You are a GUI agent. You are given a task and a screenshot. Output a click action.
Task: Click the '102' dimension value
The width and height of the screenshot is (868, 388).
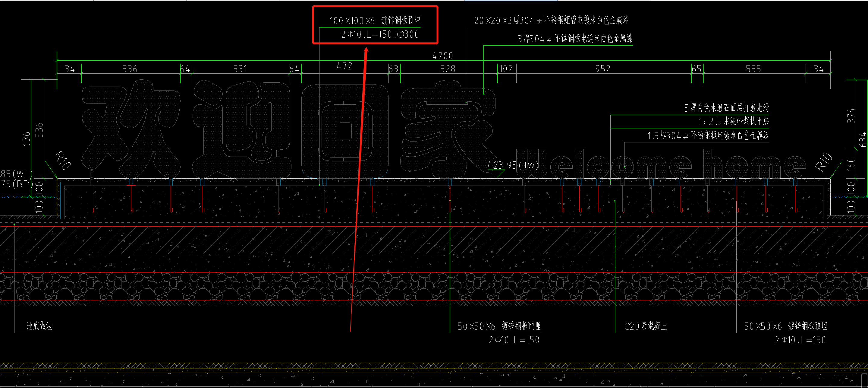(506, 69)
